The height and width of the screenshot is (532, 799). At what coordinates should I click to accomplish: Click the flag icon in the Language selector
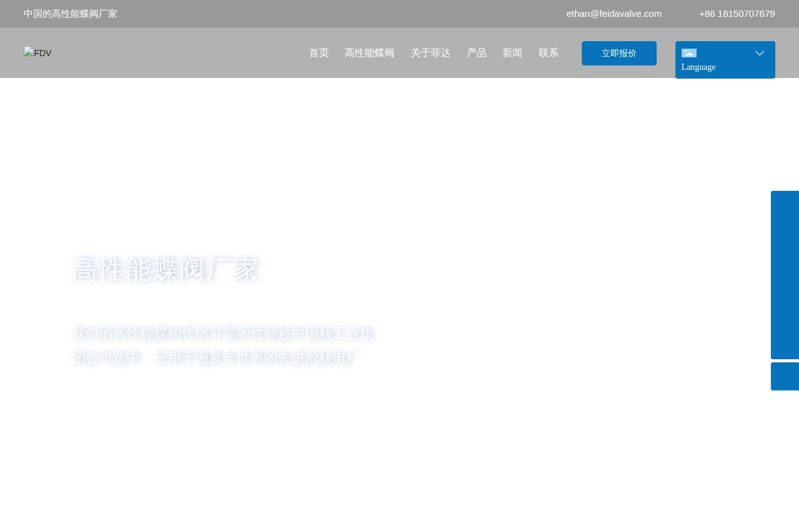(689, 53)
